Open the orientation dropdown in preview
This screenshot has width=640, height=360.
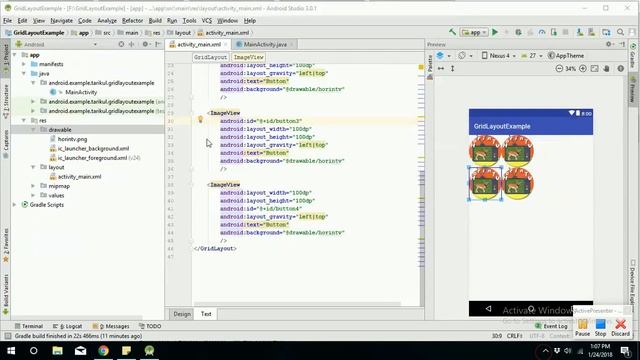[x=464, y=56]
